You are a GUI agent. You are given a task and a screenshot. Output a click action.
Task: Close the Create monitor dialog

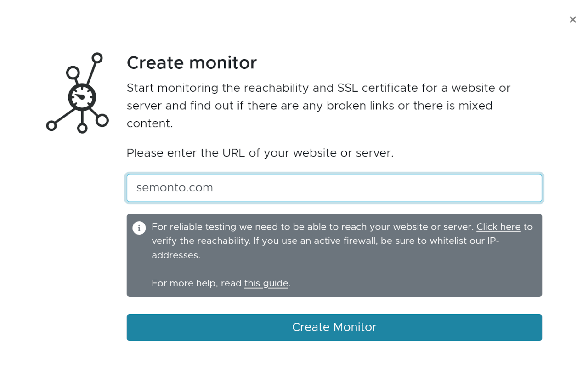572,20
